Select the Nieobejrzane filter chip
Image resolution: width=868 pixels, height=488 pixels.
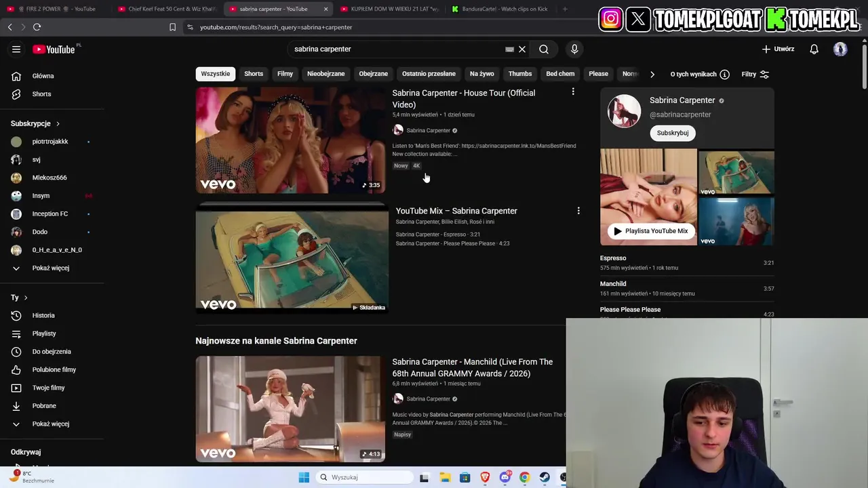coord(325,74)
